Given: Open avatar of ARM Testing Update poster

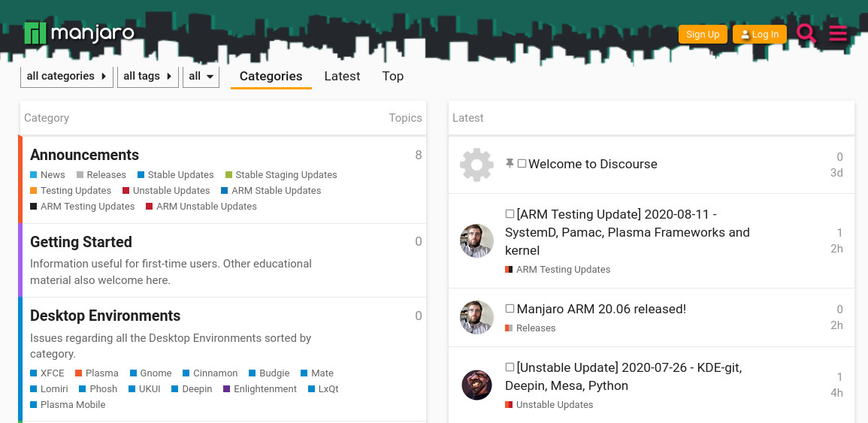Looking at the screenshot, I should point(476,240).
